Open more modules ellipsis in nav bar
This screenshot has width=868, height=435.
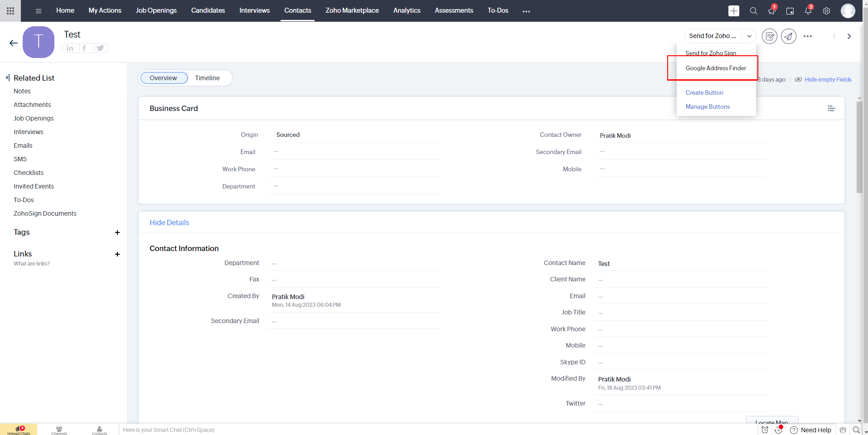(x=526, y=11)
